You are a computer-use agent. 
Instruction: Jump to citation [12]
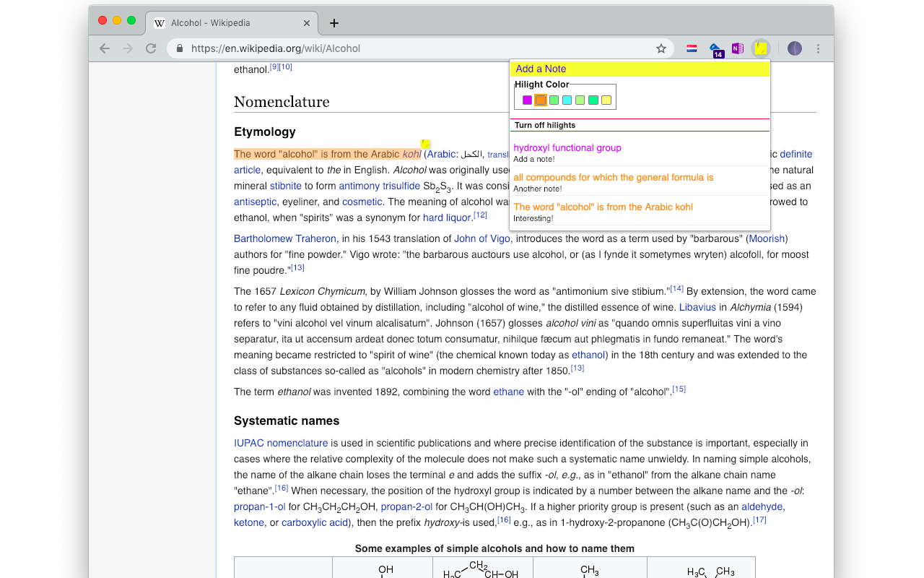480,215
